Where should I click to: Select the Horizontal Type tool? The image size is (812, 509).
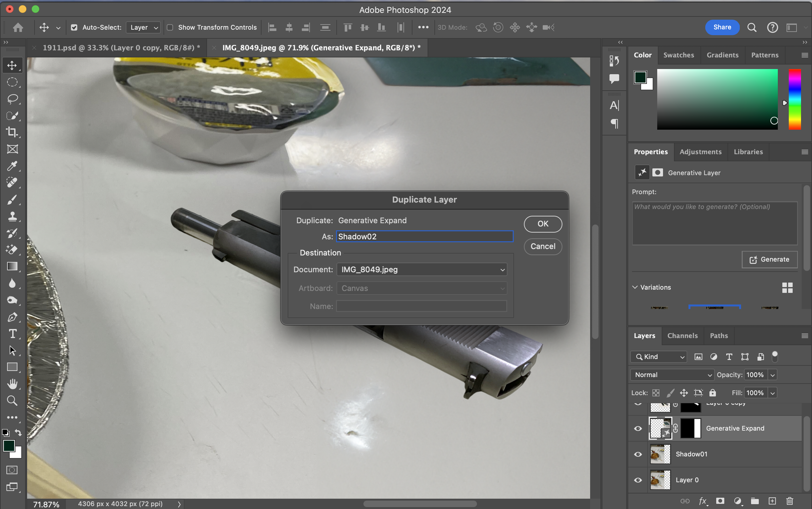coord(13,334)
